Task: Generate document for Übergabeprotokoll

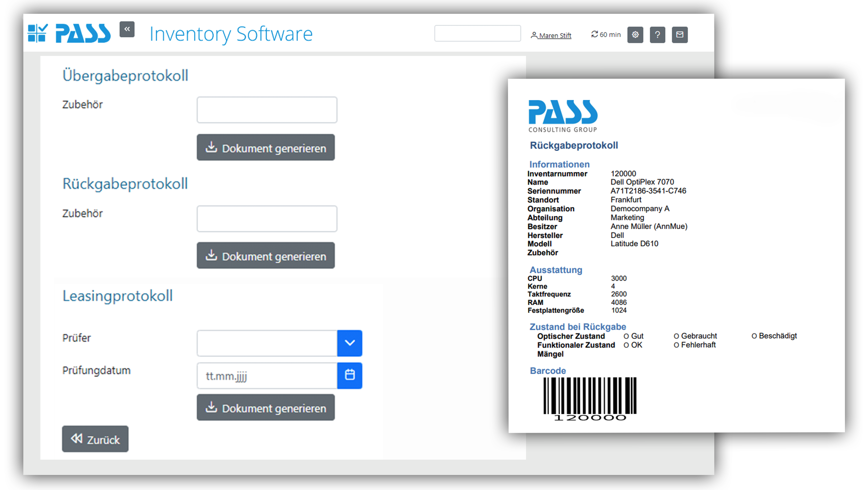Action: [x=266, y=148]
